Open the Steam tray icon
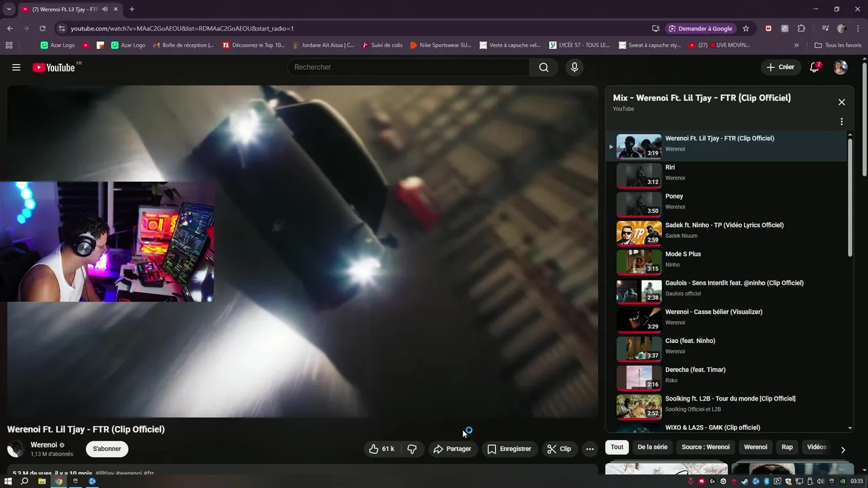This screenshot has height=488, width=868. click(745, 481)
